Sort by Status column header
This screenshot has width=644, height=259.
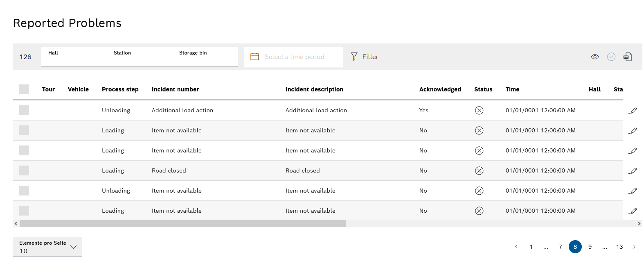pyautogui.click(x=483, y=89)
